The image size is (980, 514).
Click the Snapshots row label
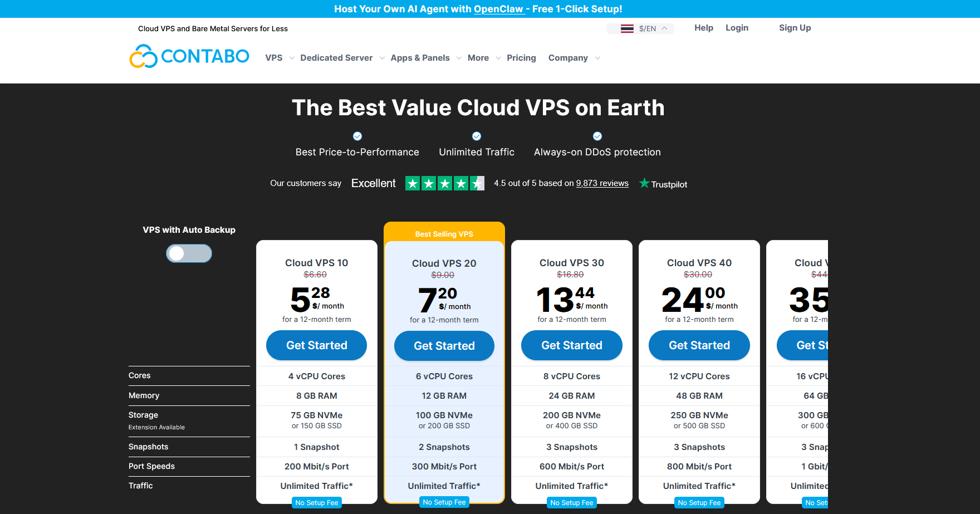click(148, 447)
